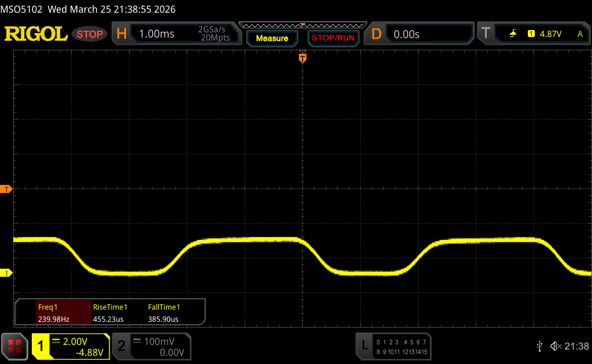Viewport: 592px width, 364px height.
Task: Click the orange trigger level marker on left edge
Action: (x=6, y=189)
